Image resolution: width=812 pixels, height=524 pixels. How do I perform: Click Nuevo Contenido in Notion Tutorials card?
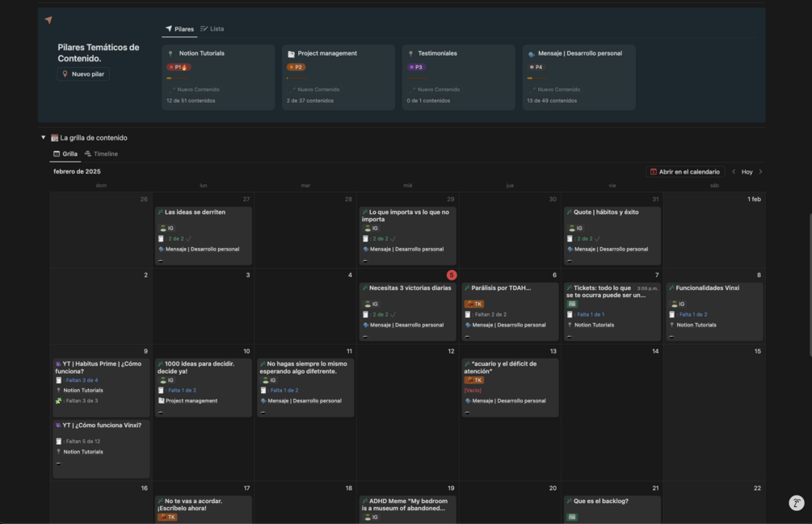(x=195, y=90)
